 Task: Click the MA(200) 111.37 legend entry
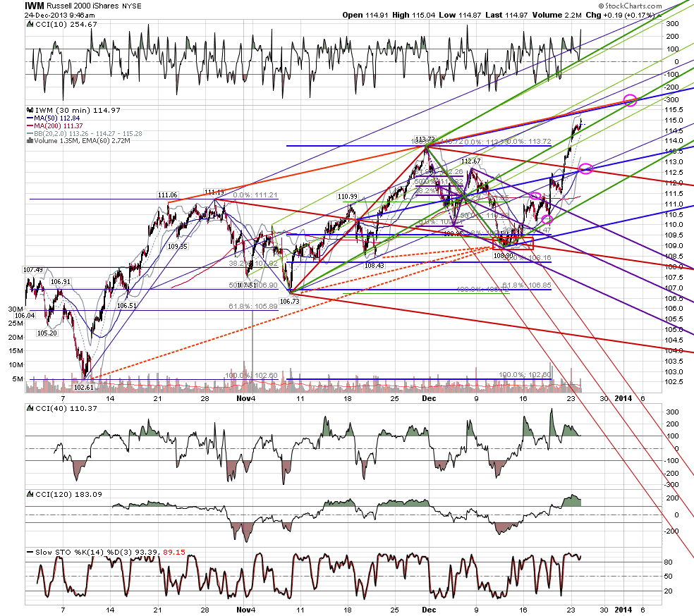[59, 126]
